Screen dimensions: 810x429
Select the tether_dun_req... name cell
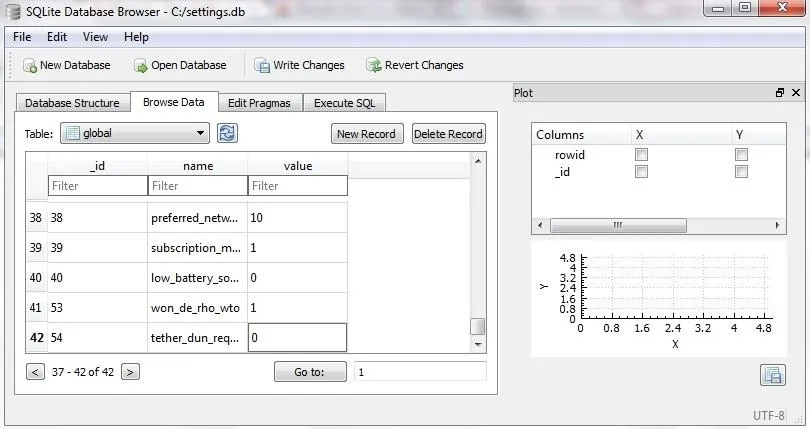click(x=197, y=338)
